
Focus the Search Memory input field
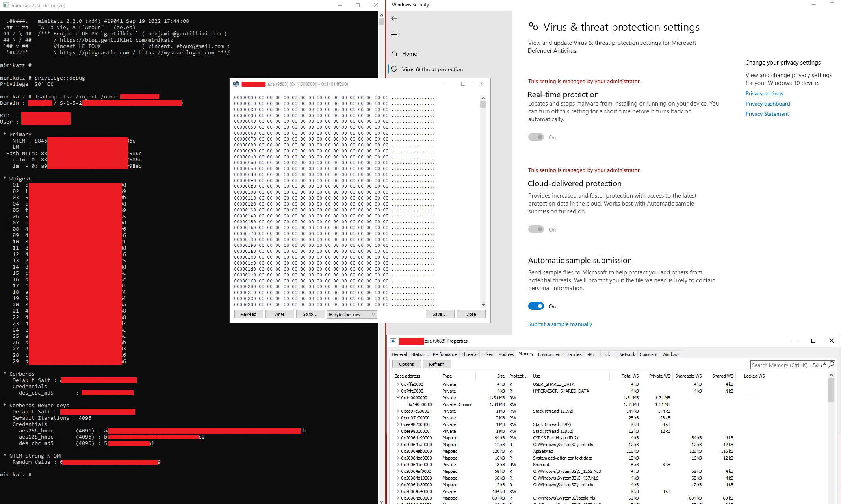point(780,365)
